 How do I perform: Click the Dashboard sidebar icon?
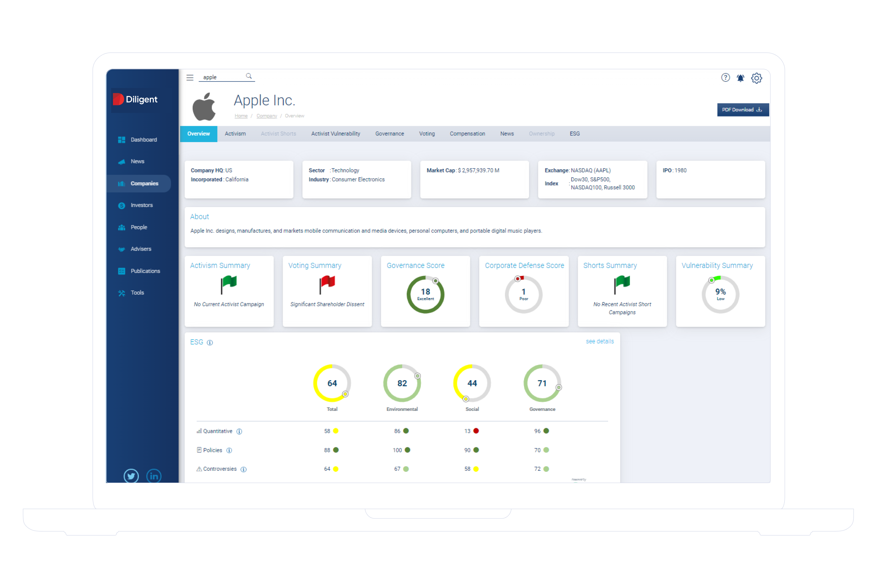pyautogui.click(x=122, y=140)
